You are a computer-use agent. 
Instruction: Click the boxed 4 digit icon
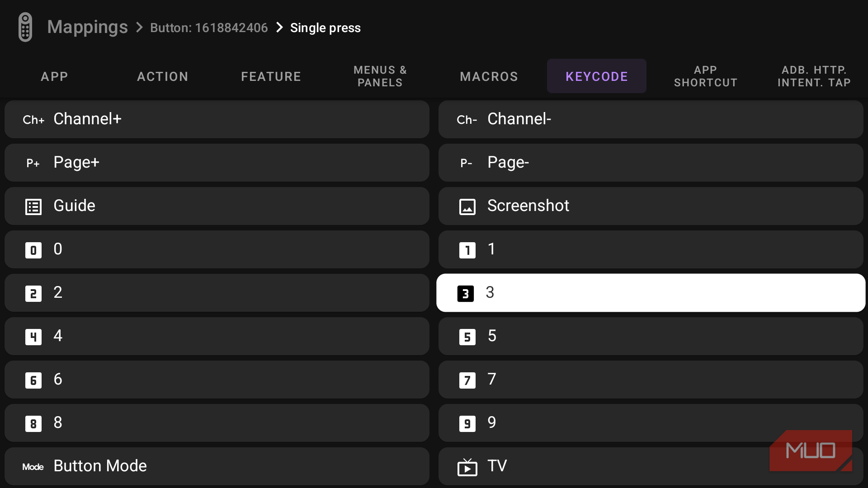(33, 337)
